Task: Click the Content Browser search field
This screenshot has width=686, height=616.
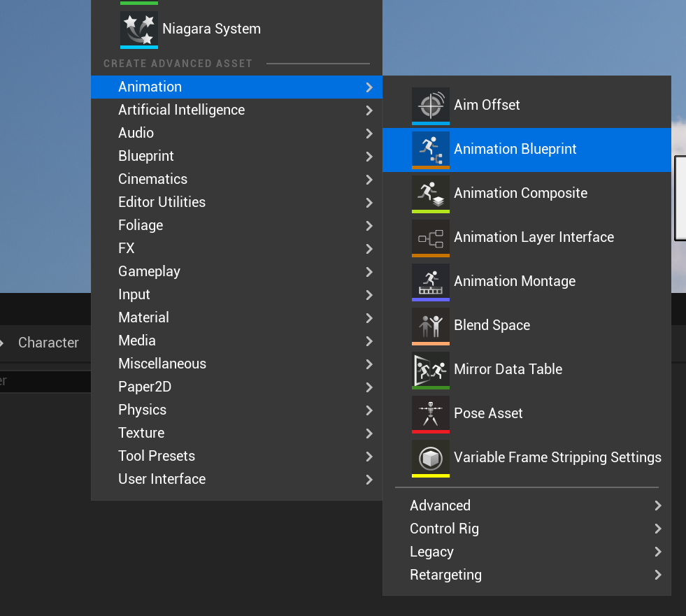Action: [x=45, y=382]
